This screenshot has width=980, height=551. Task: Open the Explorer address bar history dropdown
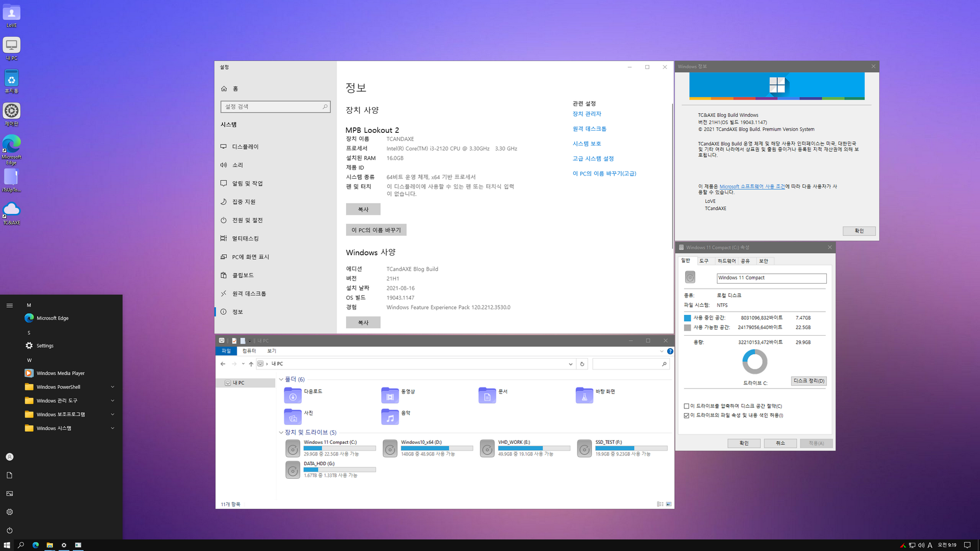click(x=570, y=364)
